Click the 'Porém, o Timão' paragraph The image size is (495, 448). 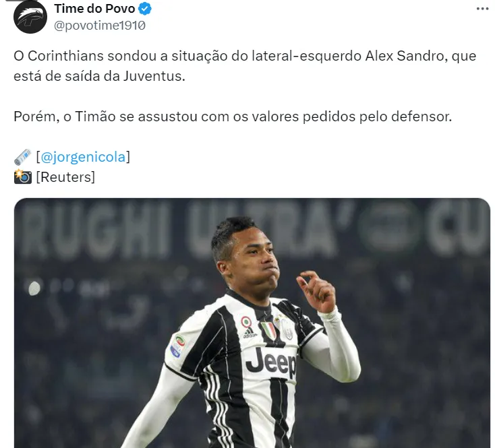[233, 117]
